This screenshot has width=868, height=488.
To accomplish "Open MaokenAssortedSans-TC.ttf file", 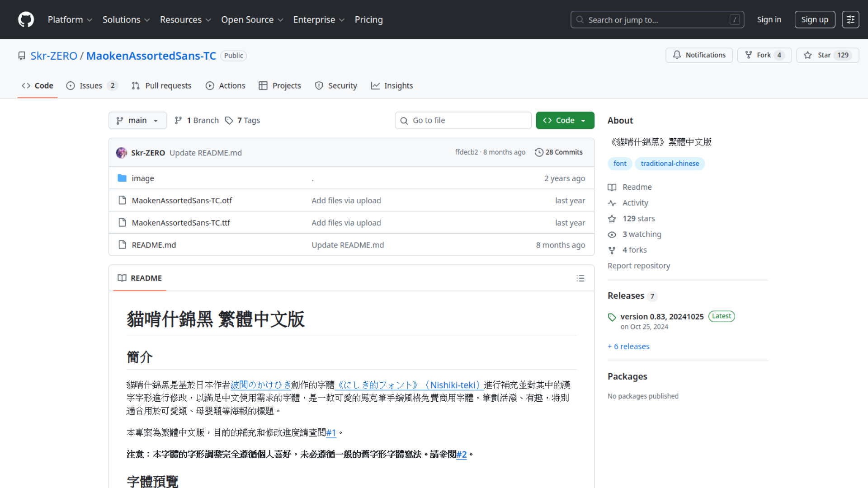I will [181, 222].
